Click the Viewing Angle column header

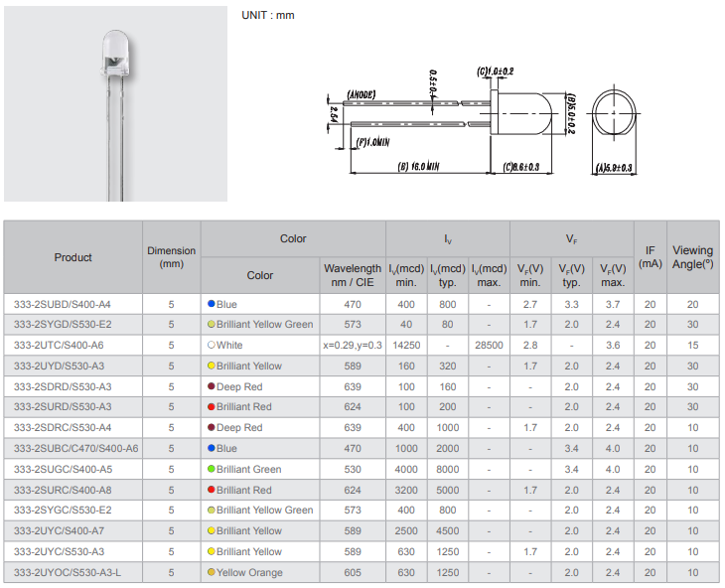coord(692,257)
